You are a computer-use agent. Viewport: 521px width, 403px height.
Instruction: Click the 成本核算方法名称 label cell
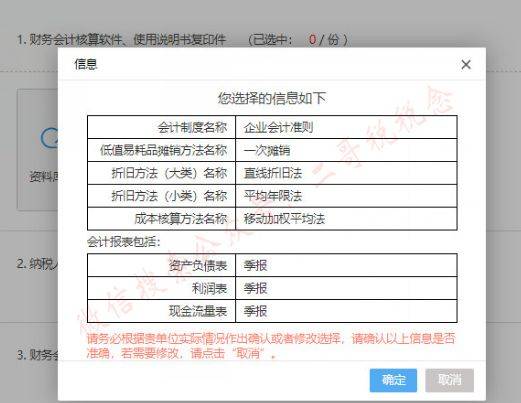161,219
